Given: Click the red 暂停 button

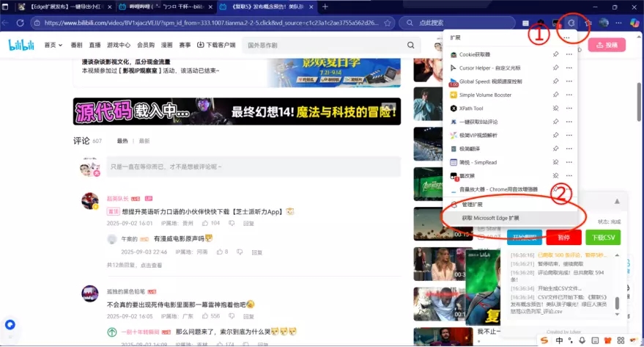Looking at the screenshot, I should [563, 238].
